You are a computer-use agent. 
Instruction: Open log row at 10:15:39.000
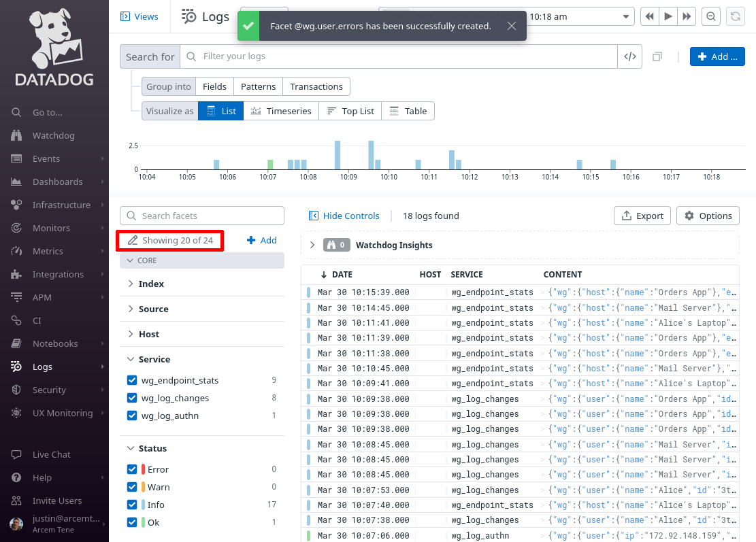[521, 292]
